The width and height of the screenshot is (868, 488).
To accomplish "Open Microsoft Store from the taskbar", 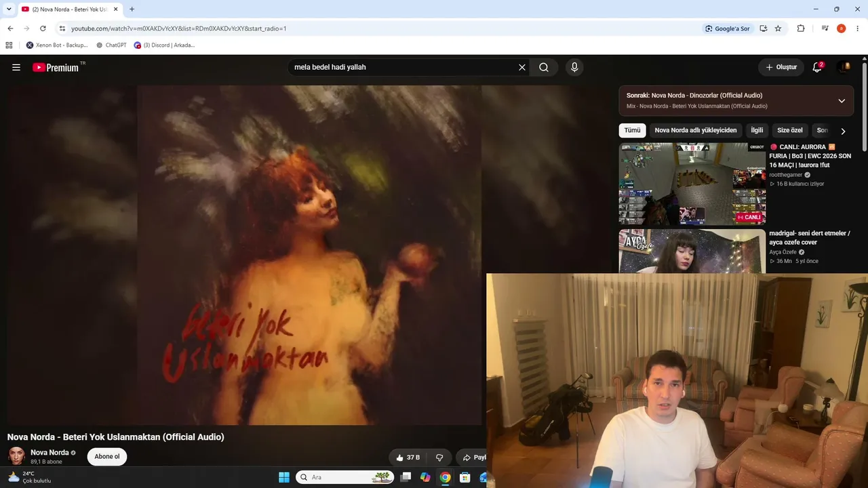I will coord(465,477).
